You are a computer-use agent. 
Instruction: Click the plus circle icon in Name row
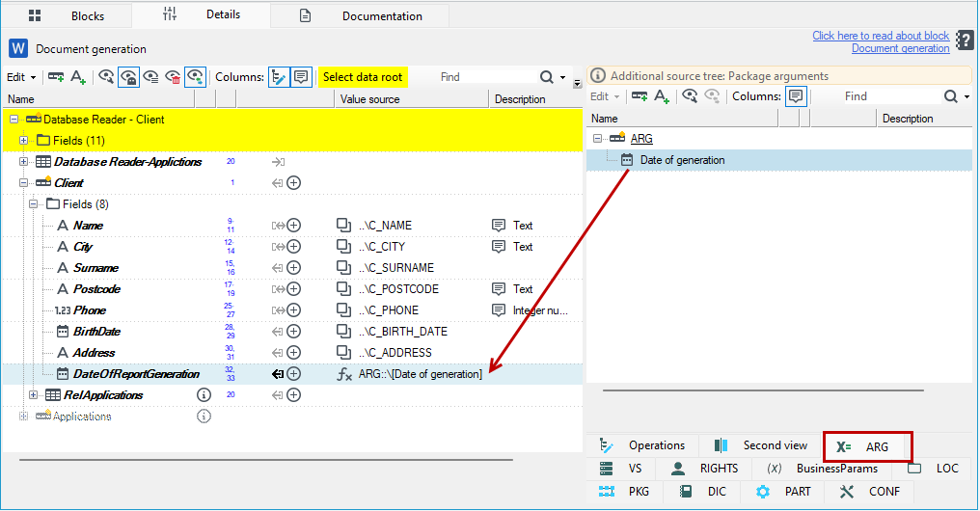click(294, 225)
